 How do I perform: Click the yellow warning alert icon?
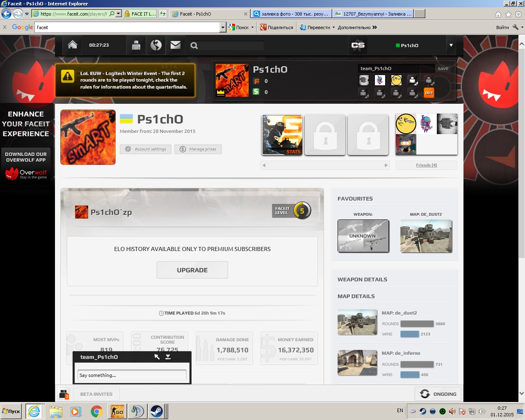click(x=68, y=76)
